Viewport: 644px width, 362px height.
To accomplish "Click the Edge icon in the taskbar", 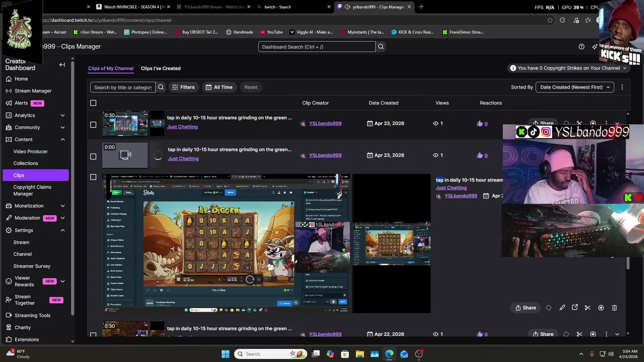I will tap(389, 354).
